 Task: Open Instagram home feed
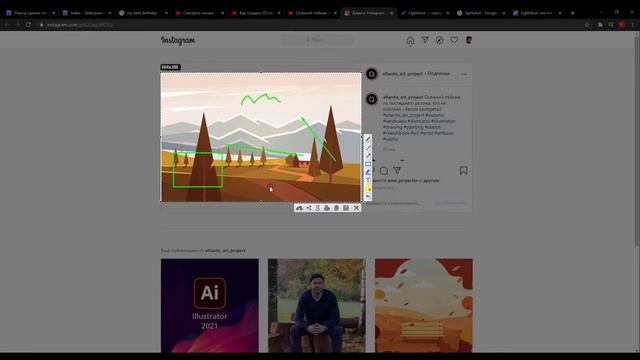click(x=410, y=40)
